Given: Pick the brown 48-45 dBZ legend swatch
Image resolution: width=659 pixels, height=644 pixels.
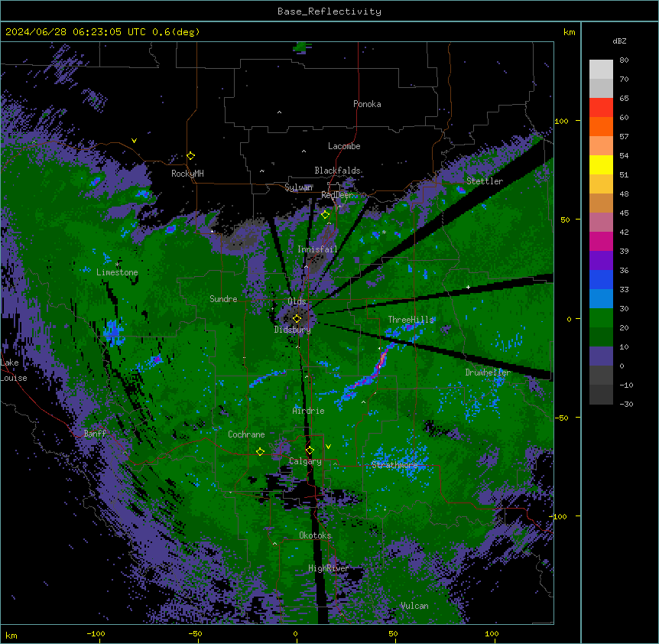Looking at the screenshot, I should click(601, 203).
